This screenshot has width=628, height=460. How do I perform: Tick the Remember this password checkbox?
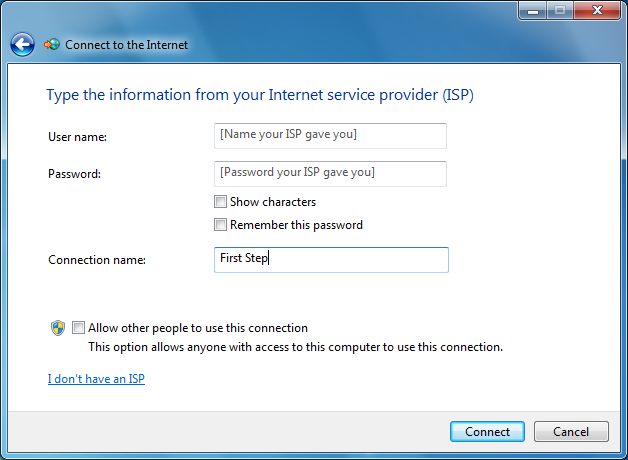click(x=221, y=225)
